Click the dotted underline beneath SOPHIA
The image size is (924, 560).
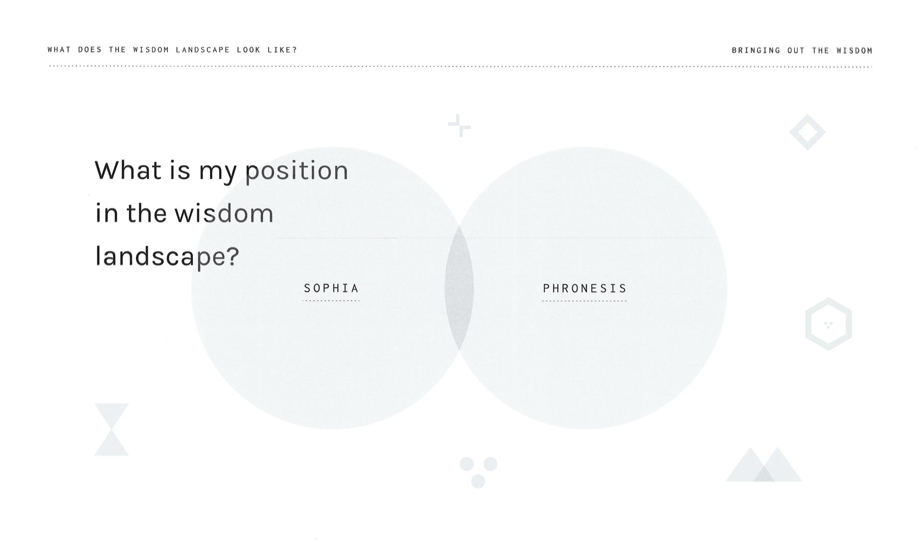pos(331,301)
